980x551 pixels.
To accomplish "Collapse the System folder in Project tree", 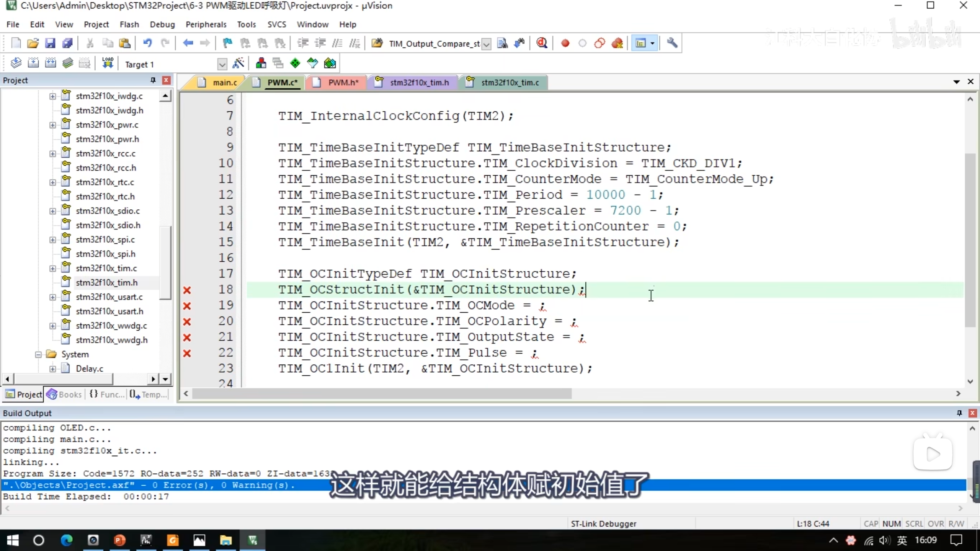I will (38, 354).
